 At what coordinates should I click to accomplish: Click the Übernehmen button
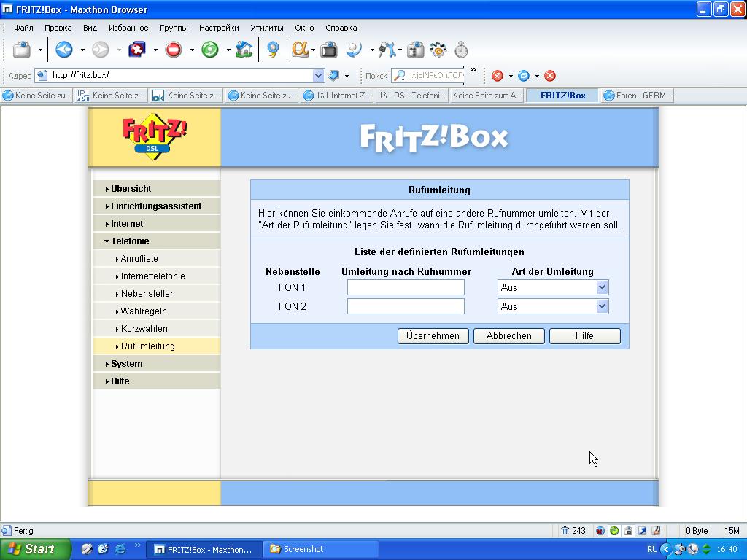tap(433, 335)
